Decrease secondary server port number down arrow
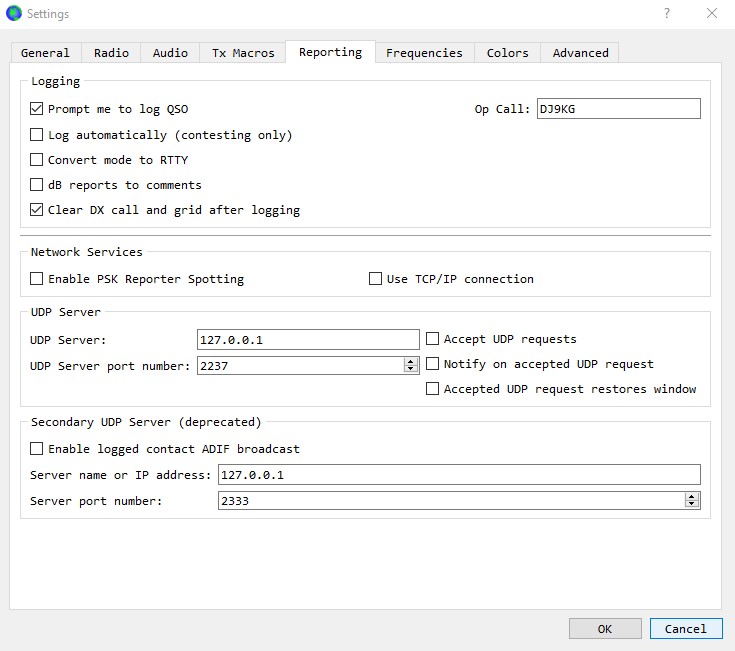This screenshot has width=735, height=651. 691,504
